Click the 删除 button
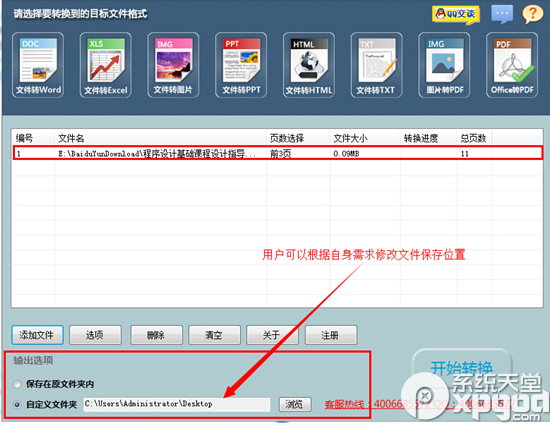 coord(156,335)
